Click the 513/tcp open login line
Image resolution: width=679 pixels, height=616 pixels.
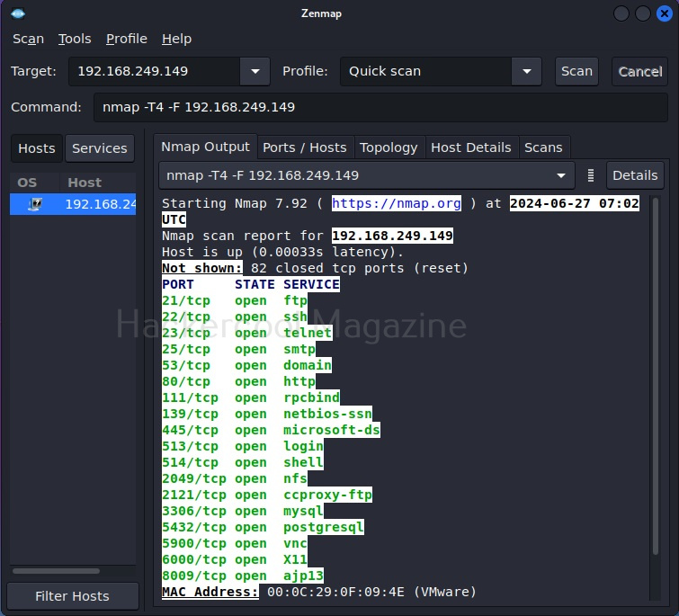pos(243,446)
